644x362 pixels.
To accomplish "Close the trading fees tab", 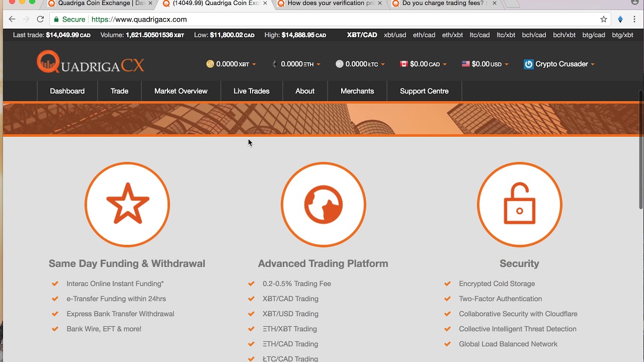I will [x=495, y=3].
